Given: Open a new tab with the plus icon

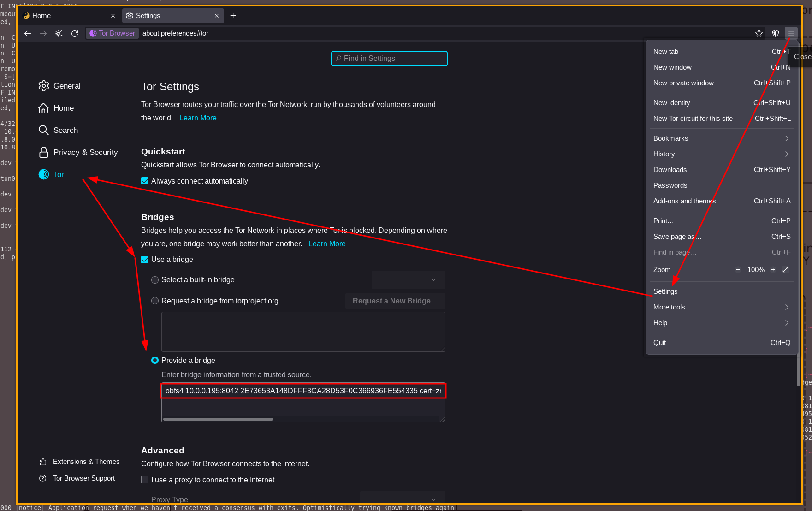Looking at the screenshot, I should pyautogui.click(x=233, y=16).
